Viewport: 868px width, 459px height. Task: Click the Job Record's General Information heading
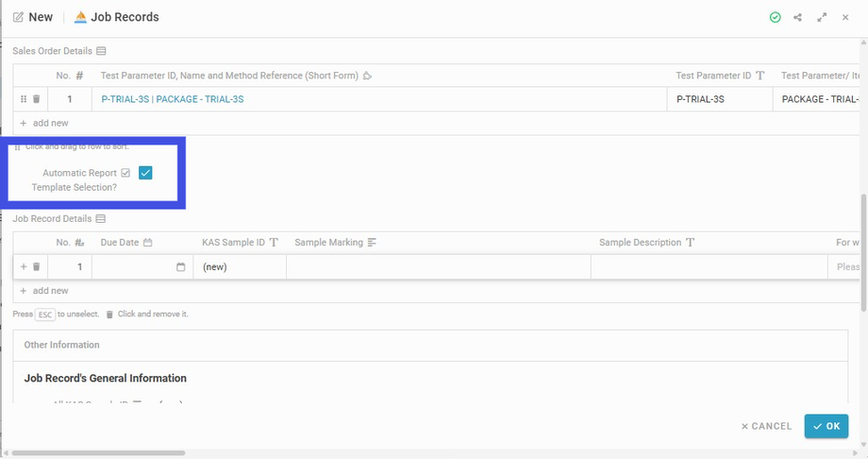(x=105, y=379)
